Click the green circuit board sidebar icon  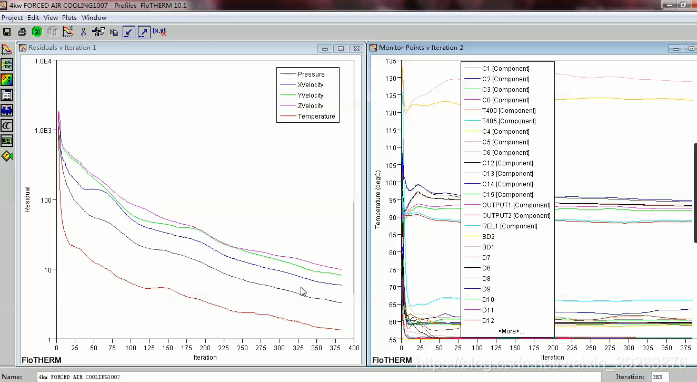click(7, 141)
